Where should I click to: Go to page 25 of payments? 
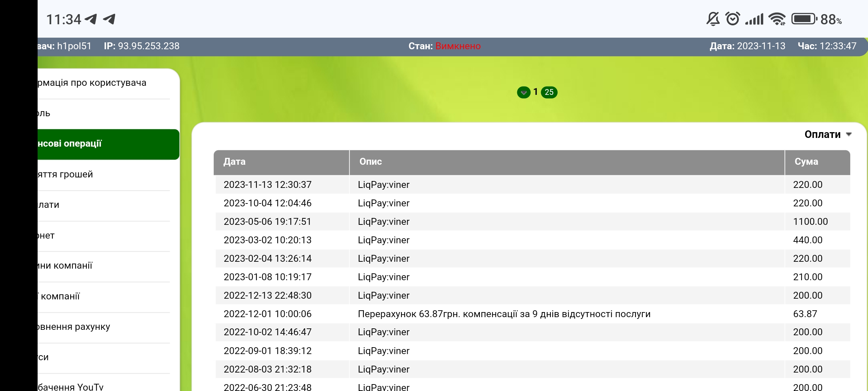coord(549,92)
